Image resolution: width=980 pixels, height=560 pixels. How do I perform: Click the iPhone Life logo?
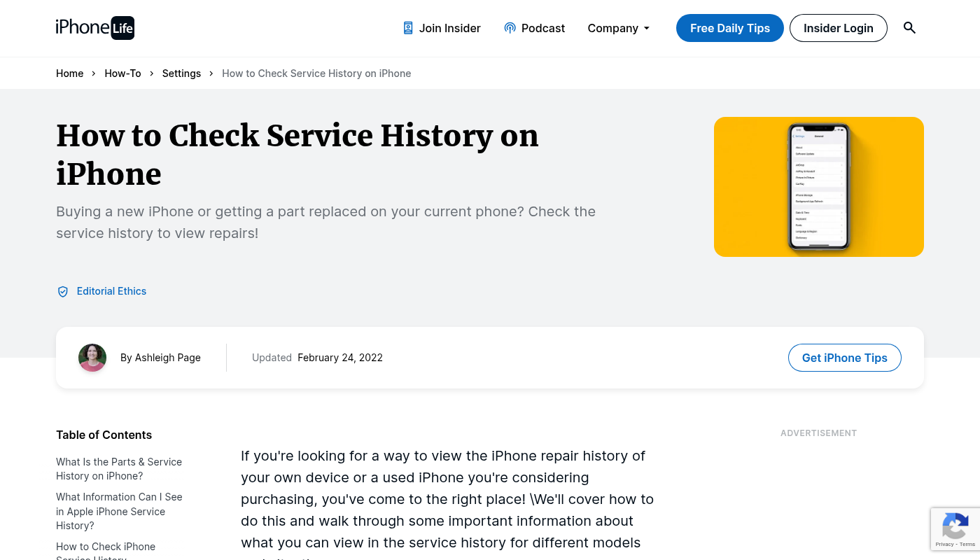click(x=95, y=28)
